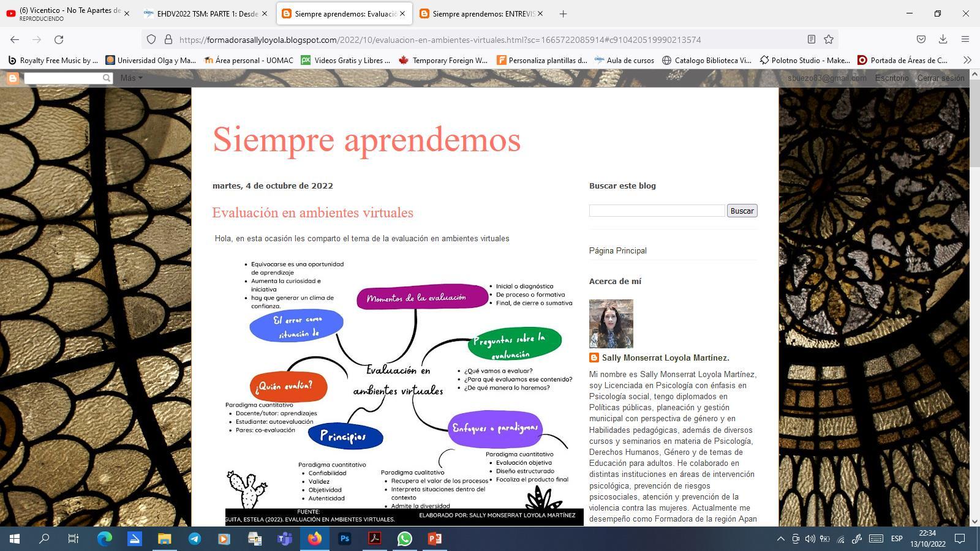Close the Vicentico YouTube tab
Image resolution: width=980 pixels, height=551 pixels.
click(127, 13)
